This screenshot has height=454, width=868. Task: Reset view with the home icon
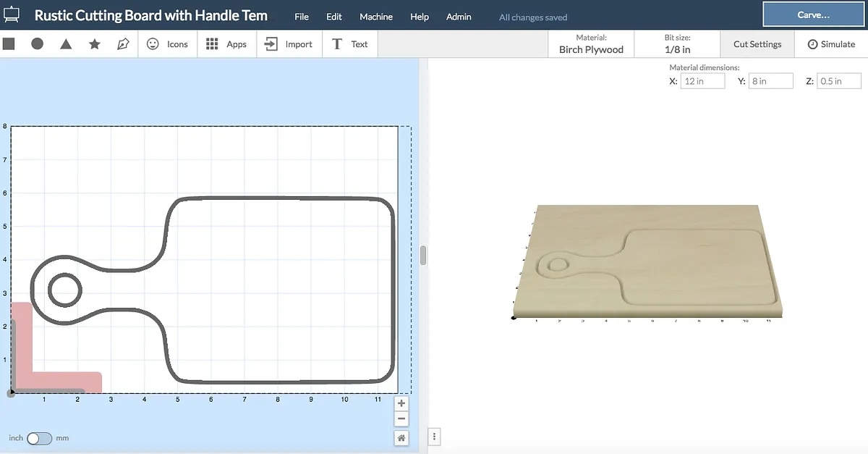coord(401,438)
